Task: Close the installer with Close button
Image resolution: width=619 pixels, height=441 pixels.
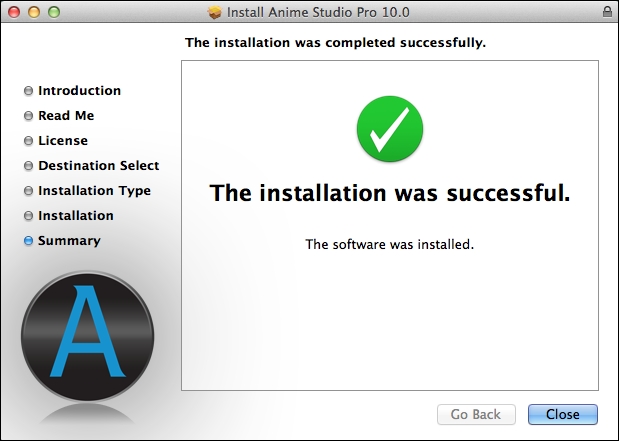Action: tap(563, 414)
